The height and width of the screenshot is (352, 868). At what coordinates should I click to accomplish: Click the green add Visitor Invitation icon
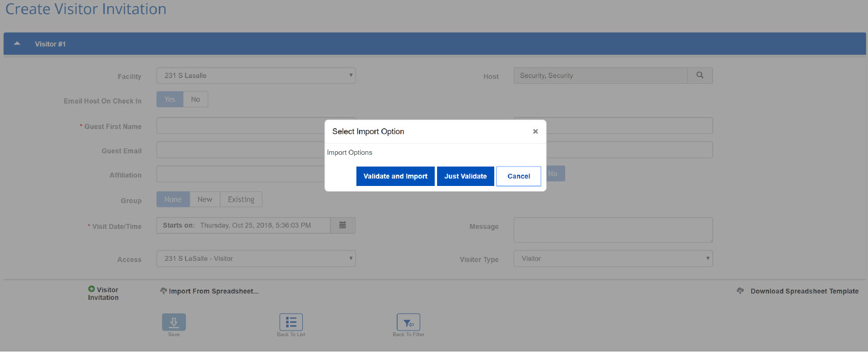click(x=91, y=289)
